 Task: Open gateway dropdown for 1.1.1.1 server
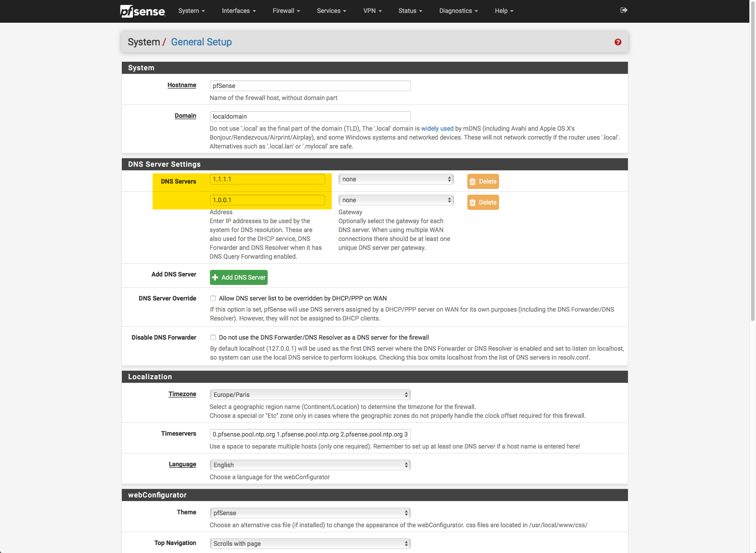[x=396, y=179]
